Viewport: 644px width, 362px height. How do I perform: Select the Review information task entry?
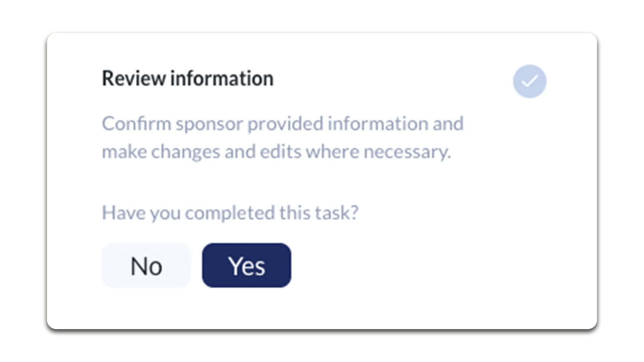tap(187, 78)
